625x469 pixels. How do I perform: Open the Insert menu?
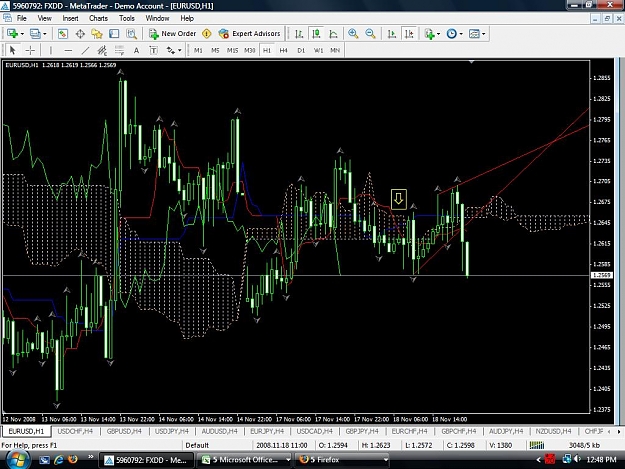click(x=70, y=18)
